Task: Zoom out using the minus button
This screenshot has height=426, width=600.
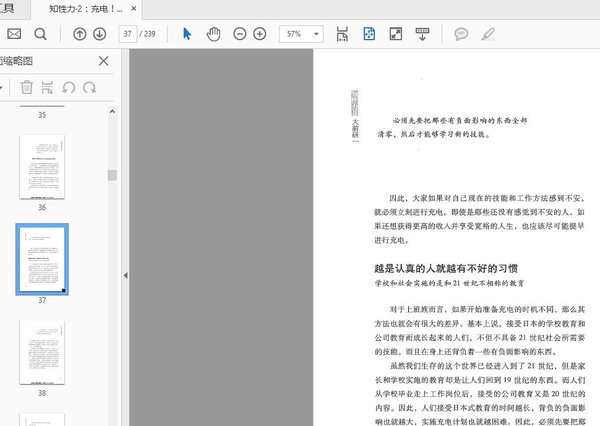Action: click(x=240, y=34)
